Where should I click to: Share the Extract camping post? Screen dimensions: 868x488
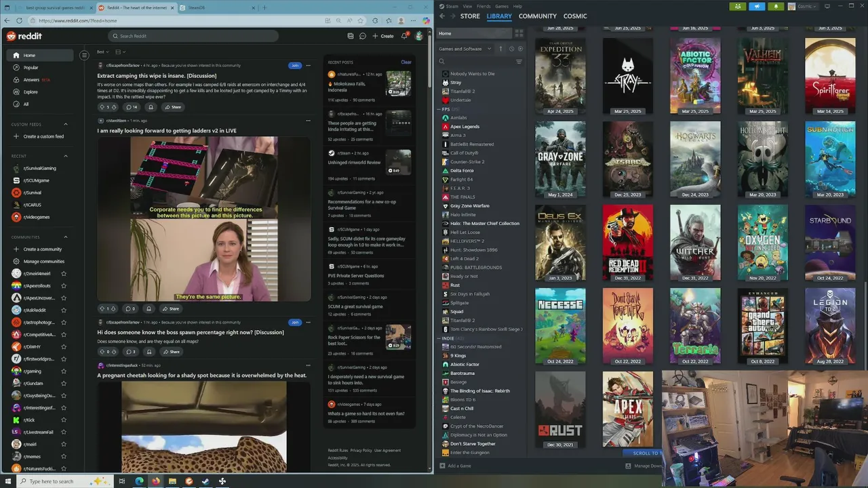[172, 107]
